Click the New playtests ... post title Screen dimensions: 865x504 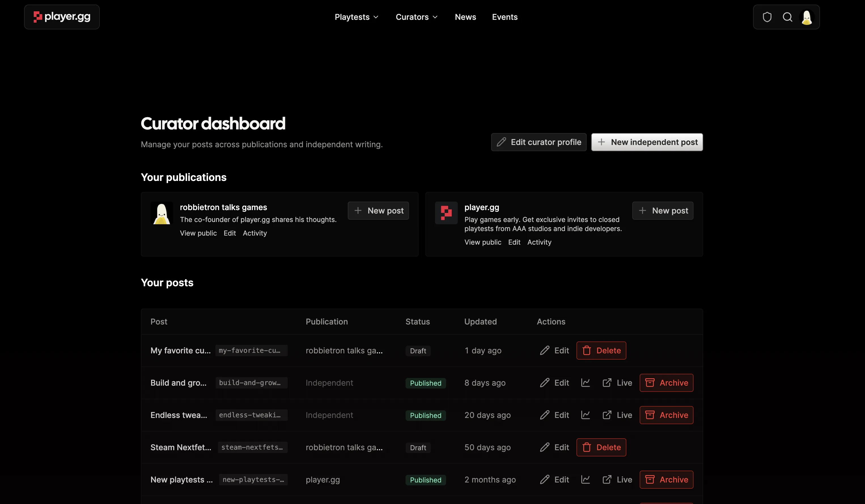(182, 479)
